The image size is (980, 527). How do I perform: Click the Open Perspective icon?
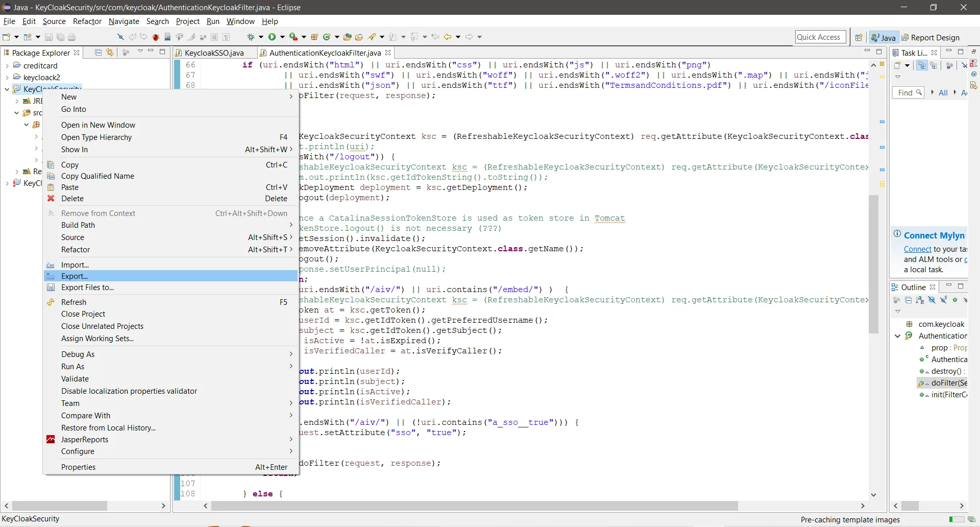point(859,37)
